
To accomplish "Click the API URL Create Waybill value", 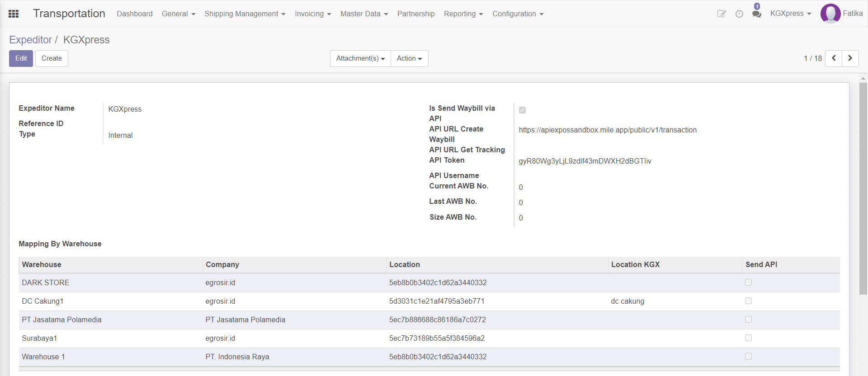I will pos(608,130).
